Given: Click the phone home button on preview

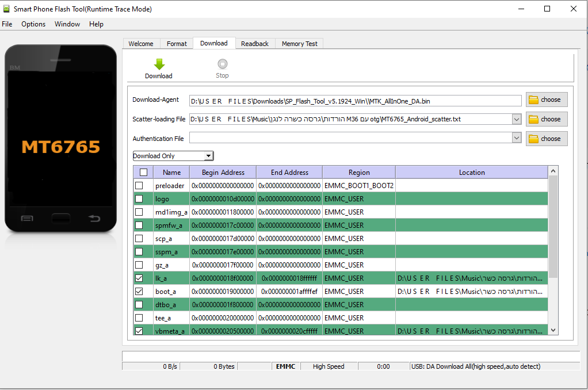Looking at the screenshot, I should click(60, 218).
